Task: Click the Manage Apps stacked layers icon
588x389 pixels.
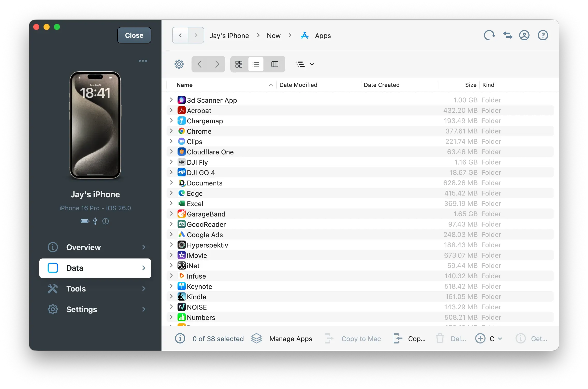Action: click(x=256, y=338)
